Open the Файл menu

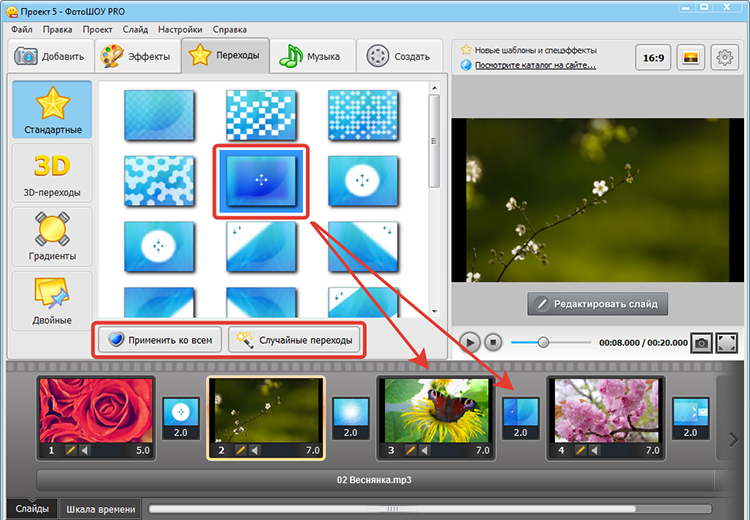[x=22, y=30]
